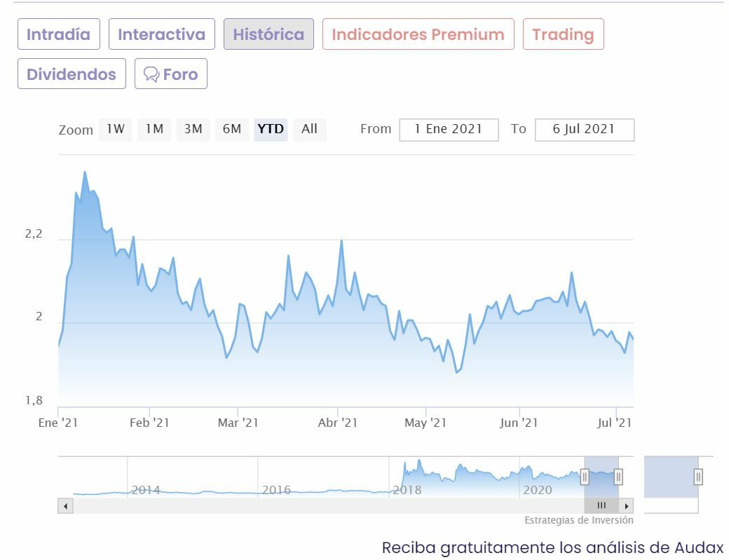Open the From date field

(x=449, y=130)
